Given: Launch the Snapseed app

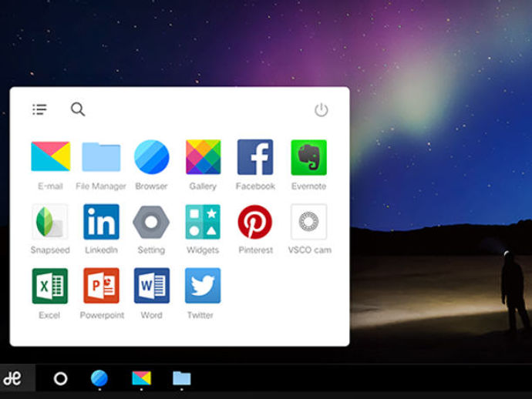Looking at the screenshot, I should 49,222.
